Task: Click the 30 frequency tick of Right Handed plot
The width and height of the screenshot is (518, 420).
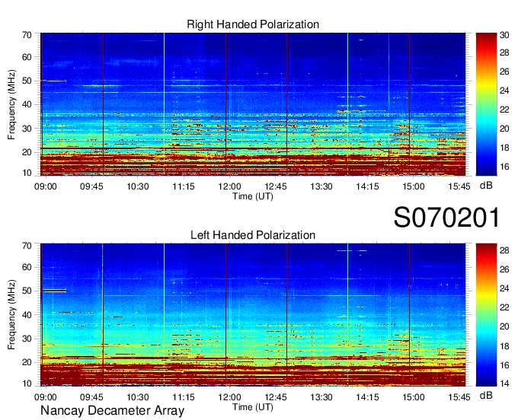Action: pos(27,129)
